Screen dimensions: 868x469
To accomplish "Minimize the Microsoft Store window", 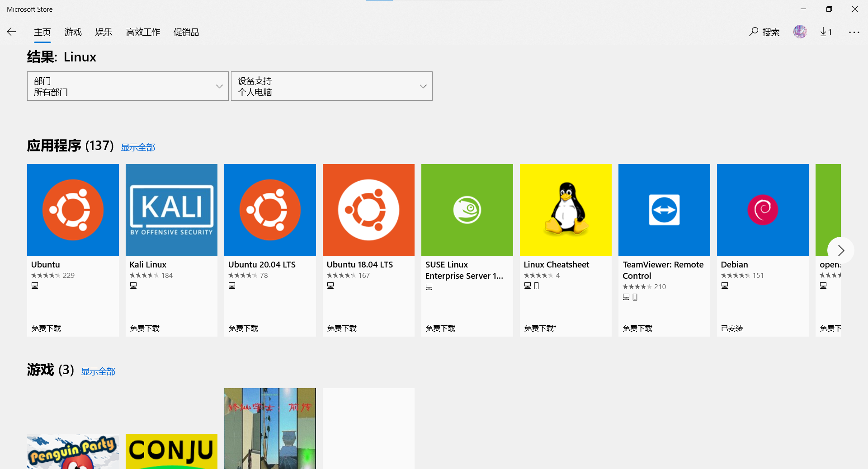I will (x=803, y=9).
